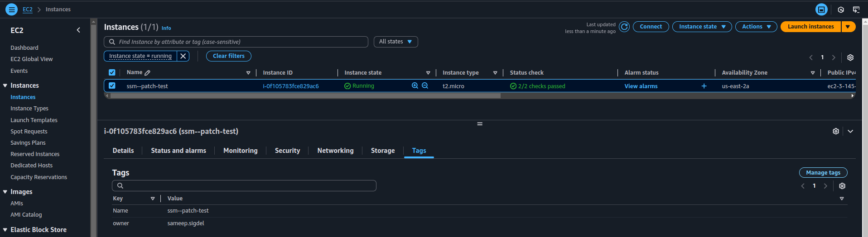The height and width of the screenshot is (237, 868).
Task: Click the zoom-out filter icon beside Running
Action: point(425,85)
